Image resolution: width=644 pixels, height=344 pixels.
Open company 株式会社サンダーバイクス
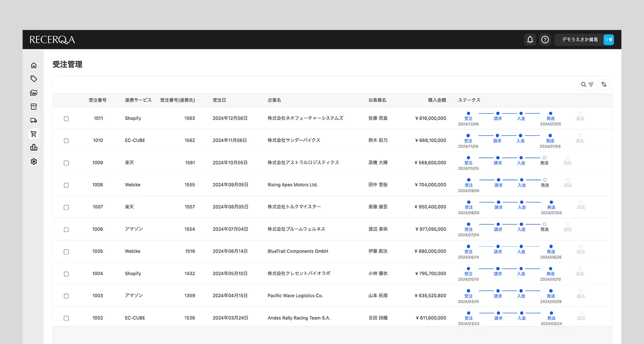pyautogui.click(x=294, y=141)
